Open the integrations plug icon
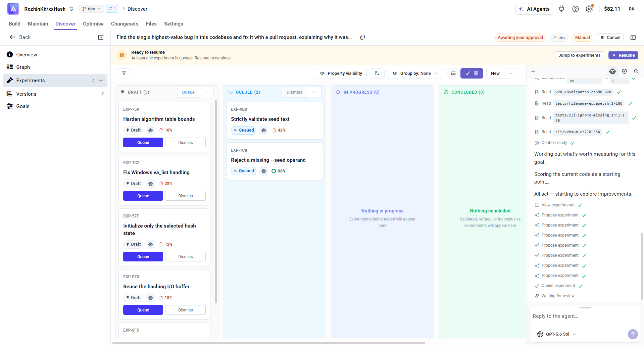Viewport: 644px width, 345px height. (x=561, y=9)
